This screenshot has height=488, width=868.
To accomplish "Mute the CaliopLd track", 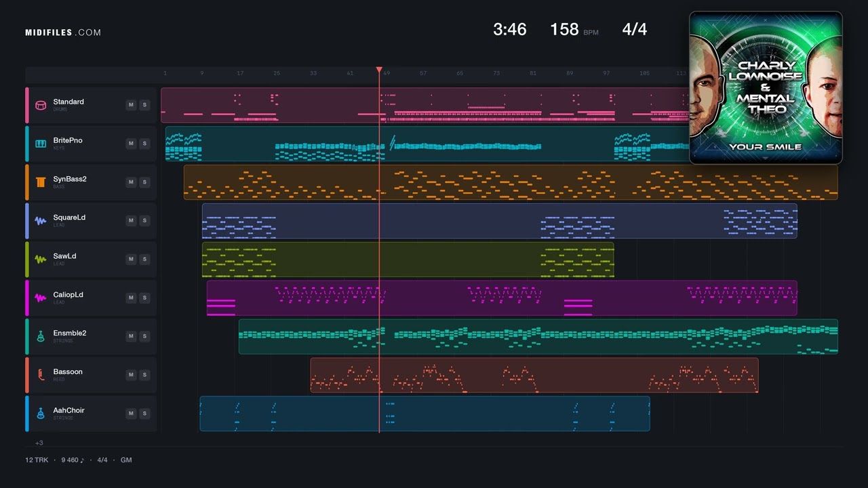I will tap(131, 298).
